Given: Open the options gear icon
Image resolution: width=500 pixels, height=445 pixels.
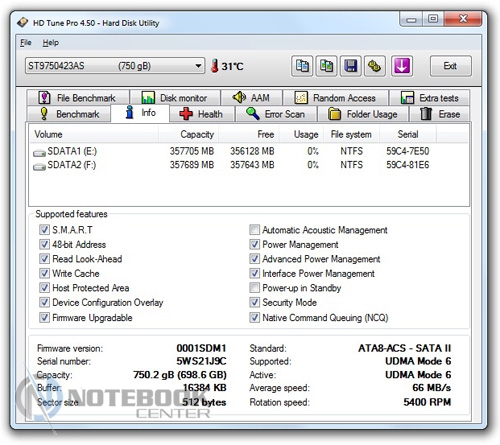Looking at the screenshot, I should click(375, 66).
